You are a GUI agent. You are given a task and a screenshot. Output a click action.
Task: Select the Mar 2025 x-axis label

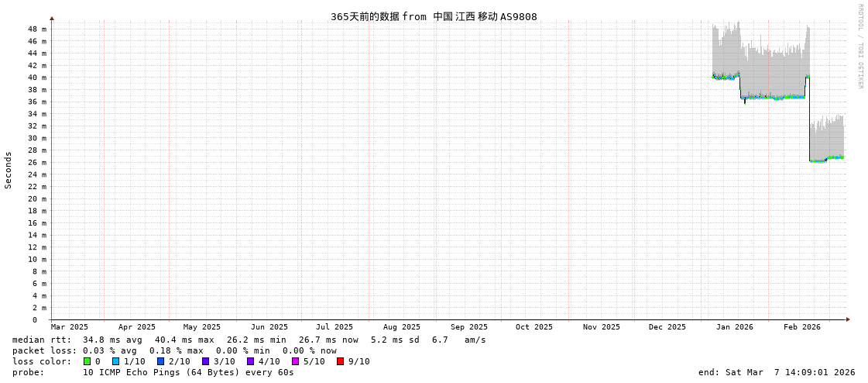click(x=70, y=327)
